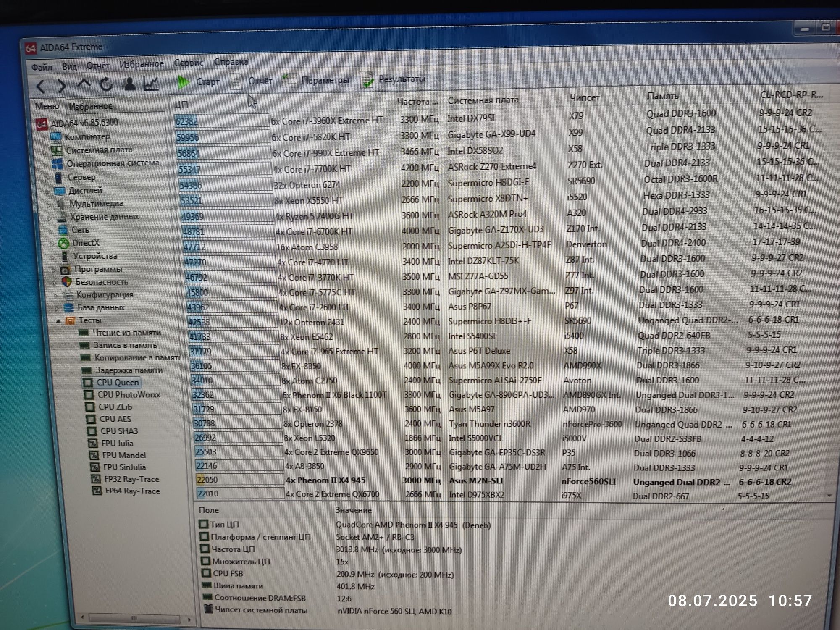
Task: Expand the Хранение данных tree node
Action: coord(50,218)
